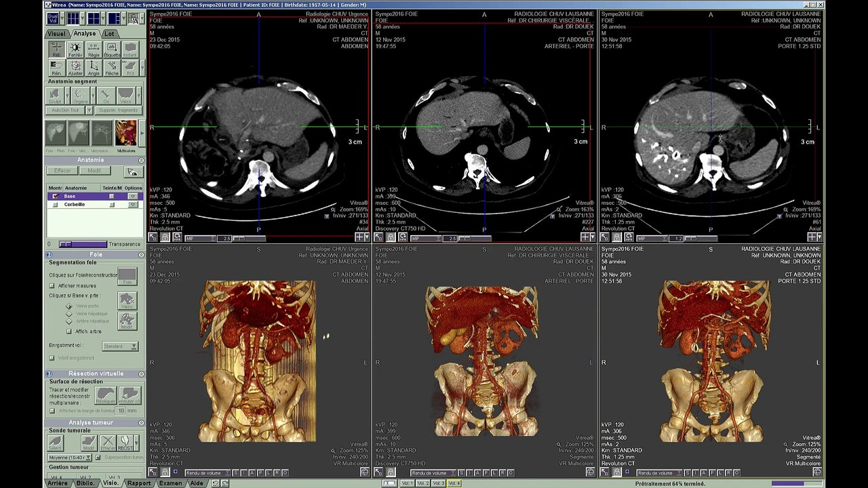Screen dimensions: 868x488
Task: Click the tumor probe Modif. tool
Action: point(89,443)
